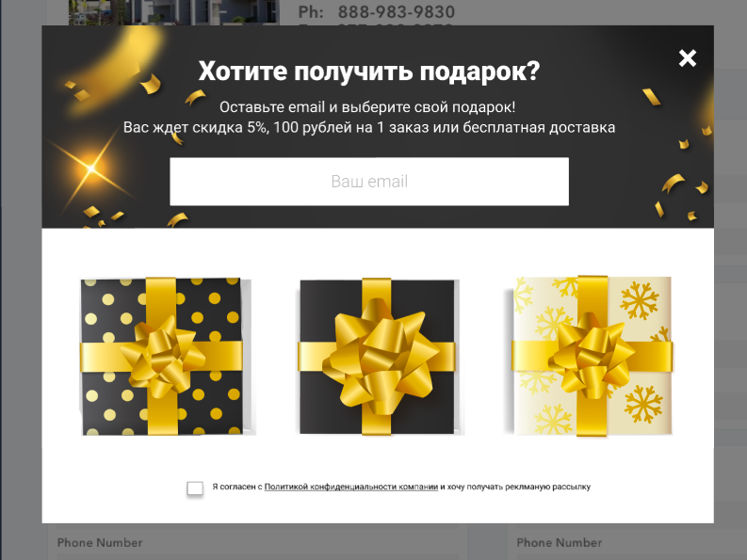
Task: Click the building photo thumbnail above popup
Action: (x=174, y=12)
